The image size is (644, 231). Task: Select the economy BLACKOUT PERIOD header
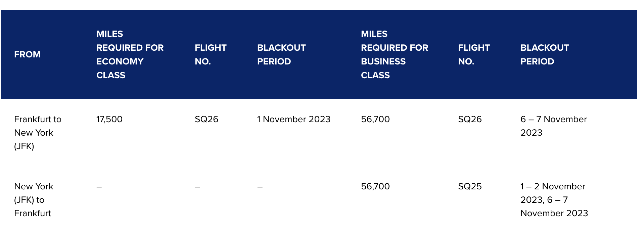pyautogui.click(x=281, y=54)
